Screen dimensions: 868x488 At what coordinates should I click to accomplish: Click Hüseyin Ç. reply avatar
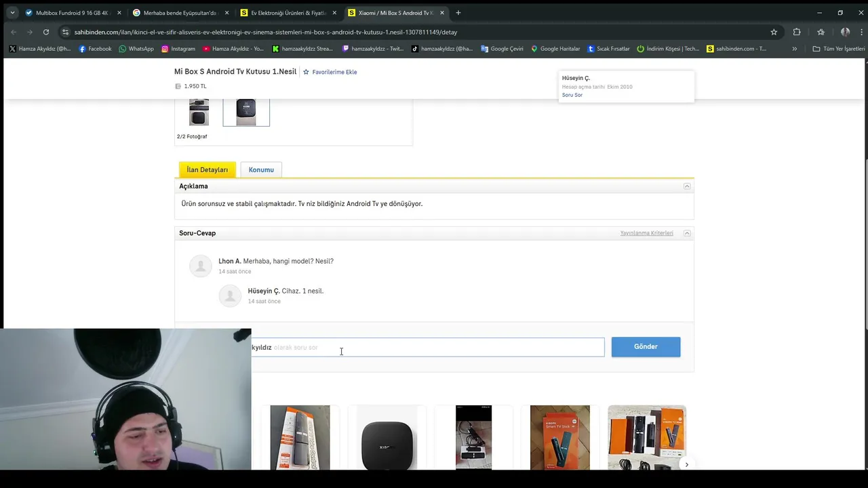coord(230,296)
